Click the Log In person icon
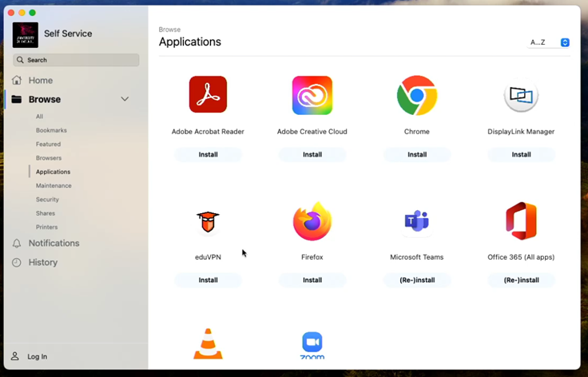The image size is (588, 377). [15, 356]
